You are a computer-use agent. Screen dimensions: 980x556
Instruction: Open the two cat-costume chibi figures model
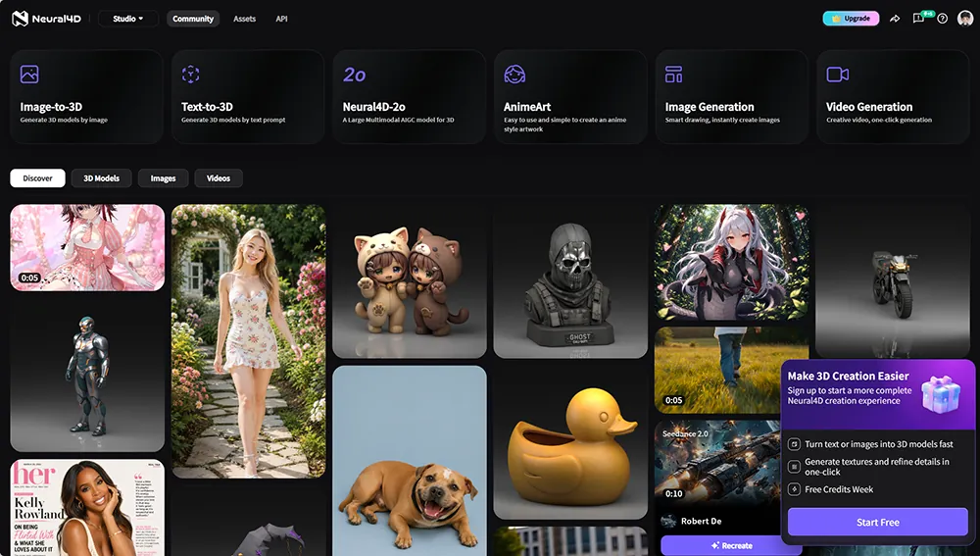(x=410, y=281)
